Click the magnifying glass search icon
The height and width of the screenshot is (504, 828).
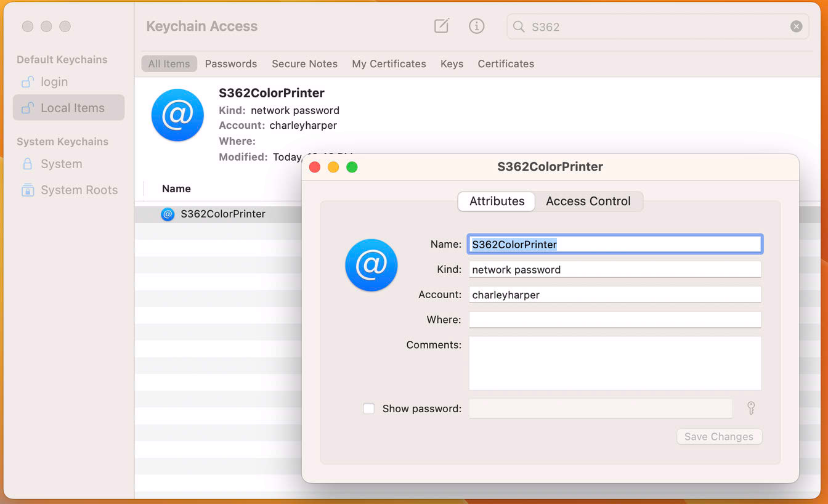(x=519, y=26)
